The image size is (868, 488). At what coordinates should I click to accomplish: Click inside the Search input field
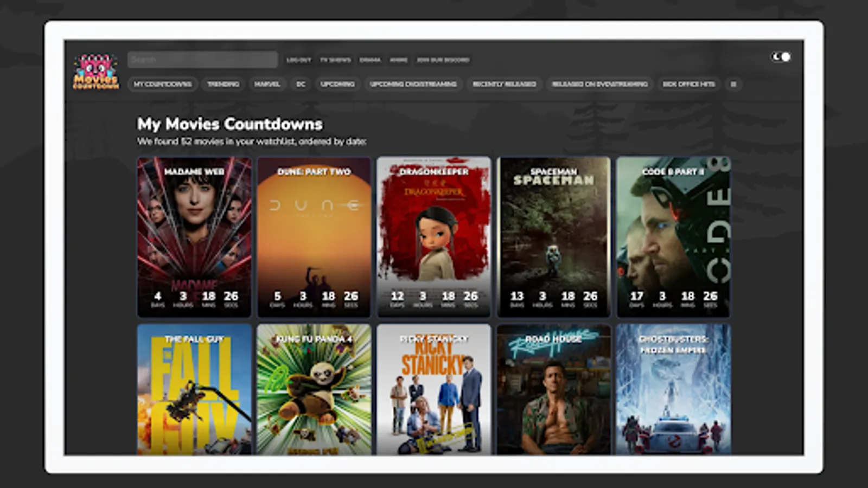coord(202,59)
